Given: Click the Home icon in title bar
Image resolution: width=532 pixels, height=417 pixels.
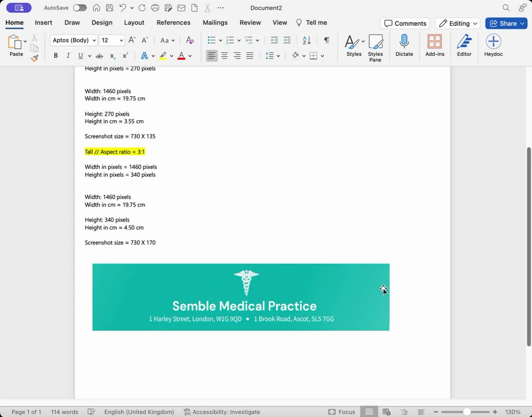Looking at the screenshot, I should 96,8.
